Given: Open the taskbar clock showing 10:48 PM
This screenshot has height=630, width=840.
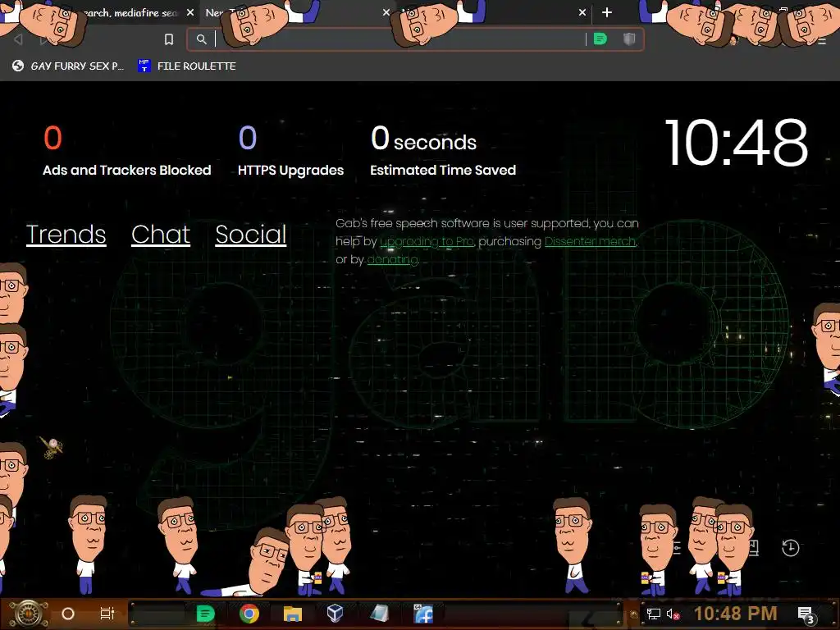Looking at the screenshot, I should click(x=736, y=614).
